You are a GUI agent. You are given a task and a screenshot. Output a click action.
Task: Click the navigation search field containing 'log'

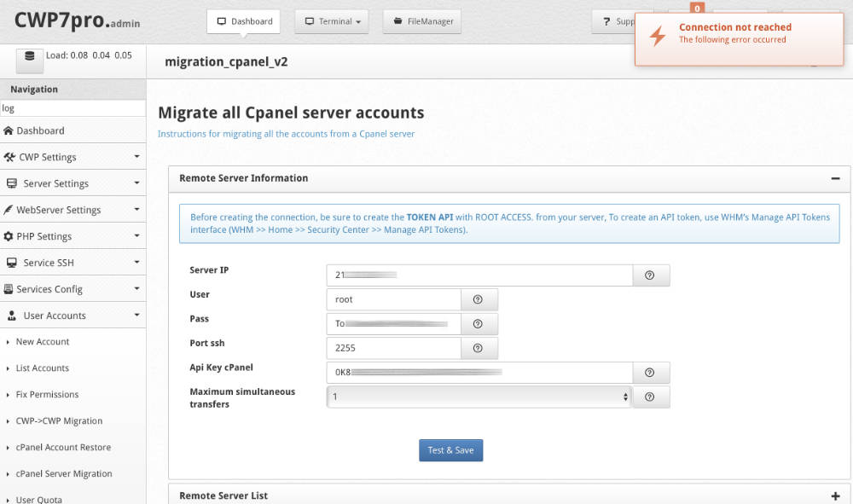[x=73, y=108]
